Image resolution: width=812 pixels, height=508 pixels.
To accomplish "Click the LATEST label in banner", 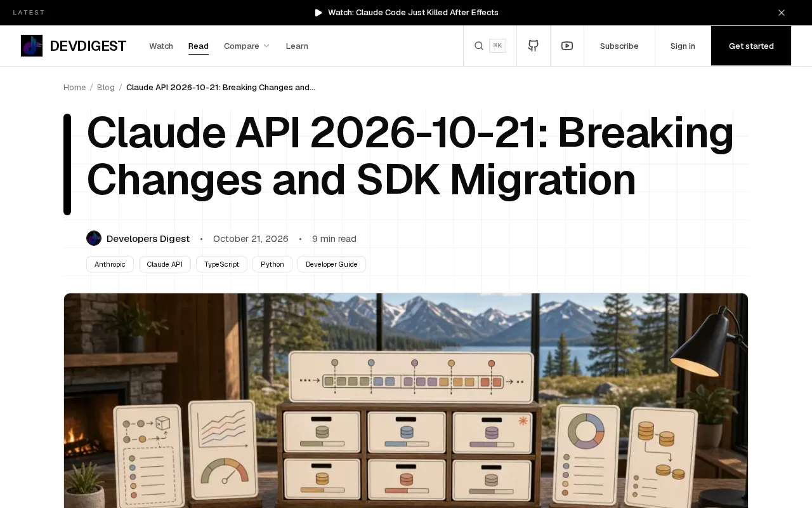I will coord(29,13).
